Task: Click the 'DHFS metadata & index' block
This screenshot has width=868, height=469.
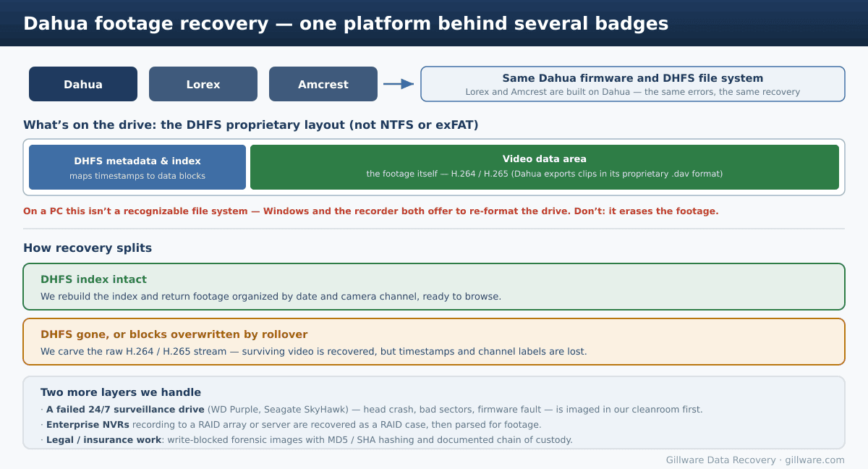Action: click(137, 167)
